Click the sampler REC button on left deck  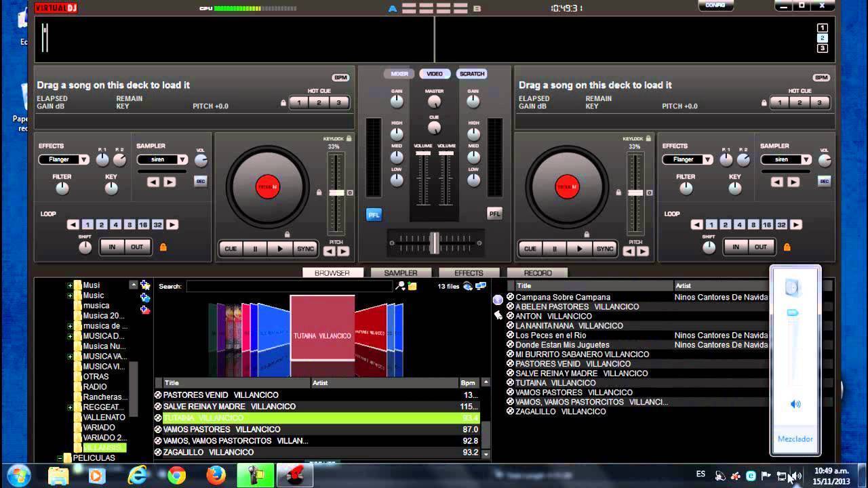201,181
